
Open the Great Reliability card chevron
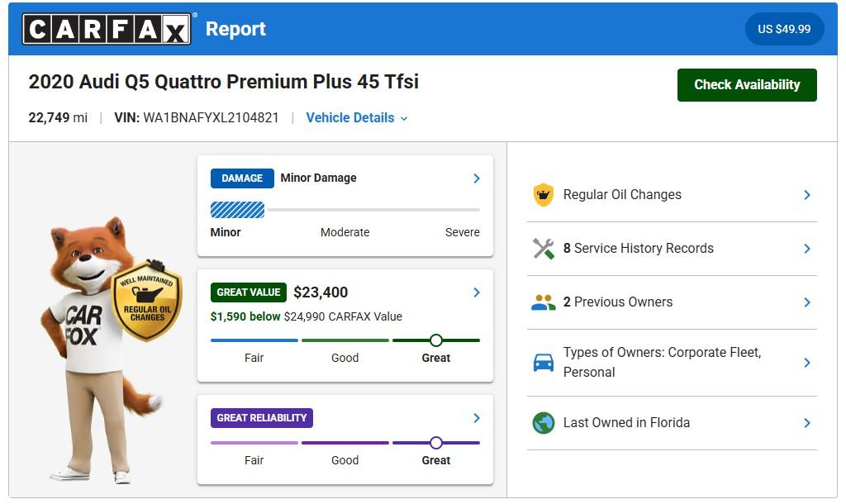click(x=477, y=418)
